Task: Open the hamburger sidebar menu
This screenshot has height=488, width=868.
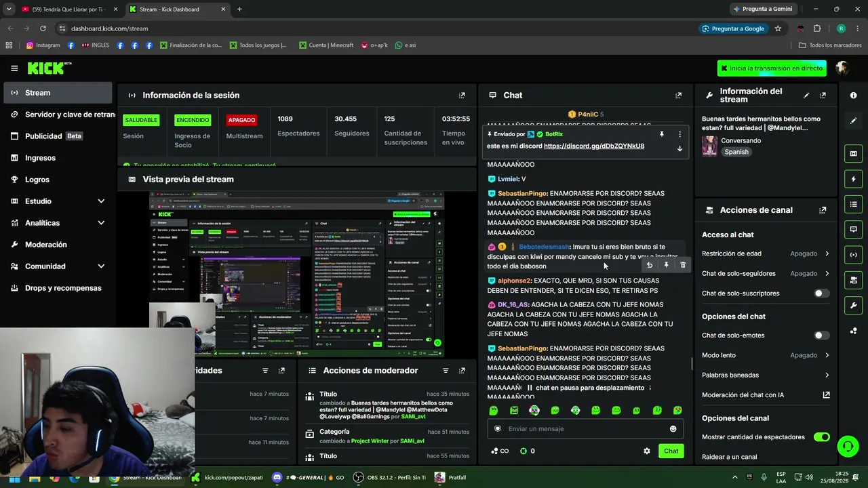Action: click(x=14, y=68)
